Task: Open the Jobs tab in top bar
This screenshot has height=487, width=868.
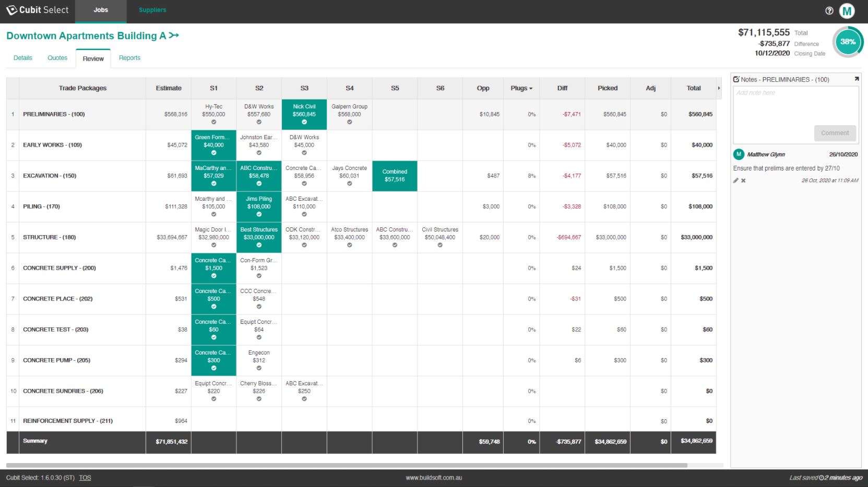Action: coord(101,10)
